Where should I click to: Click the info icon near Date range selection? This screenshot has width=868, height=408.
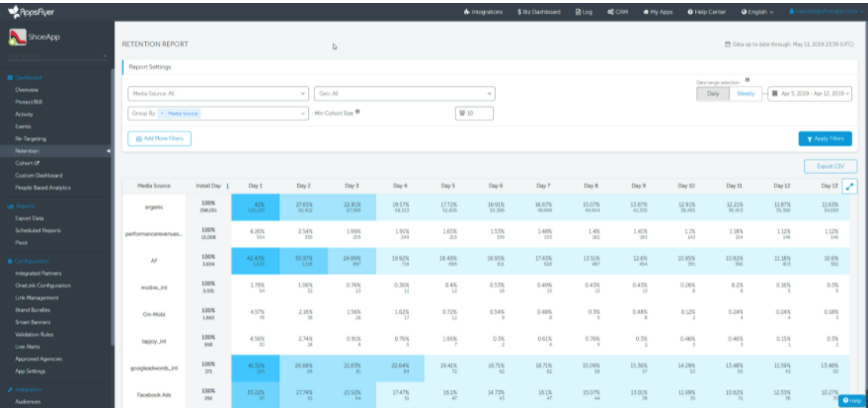(748, 80)
